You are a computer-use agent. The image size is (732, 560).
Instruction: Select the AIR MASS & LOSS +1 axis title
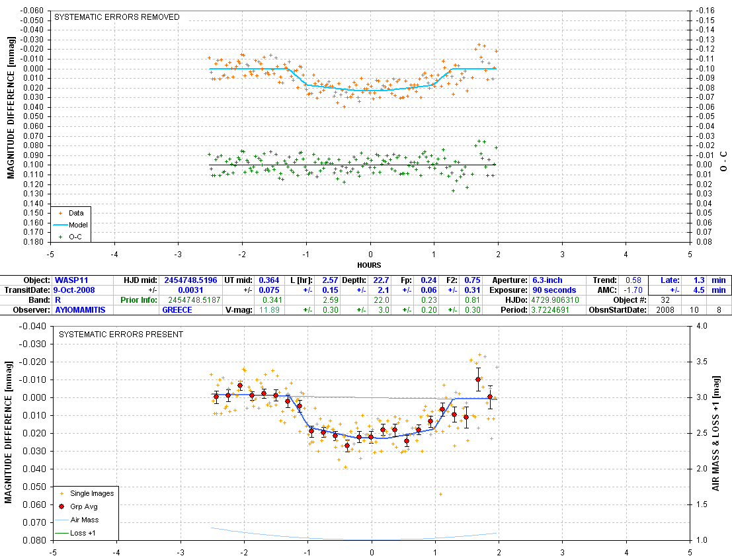(715, 433)
